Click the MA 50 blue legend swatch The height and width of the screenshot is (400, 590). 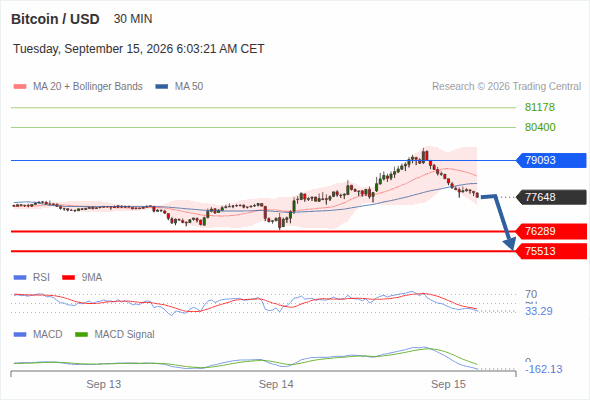coord(162,87)
